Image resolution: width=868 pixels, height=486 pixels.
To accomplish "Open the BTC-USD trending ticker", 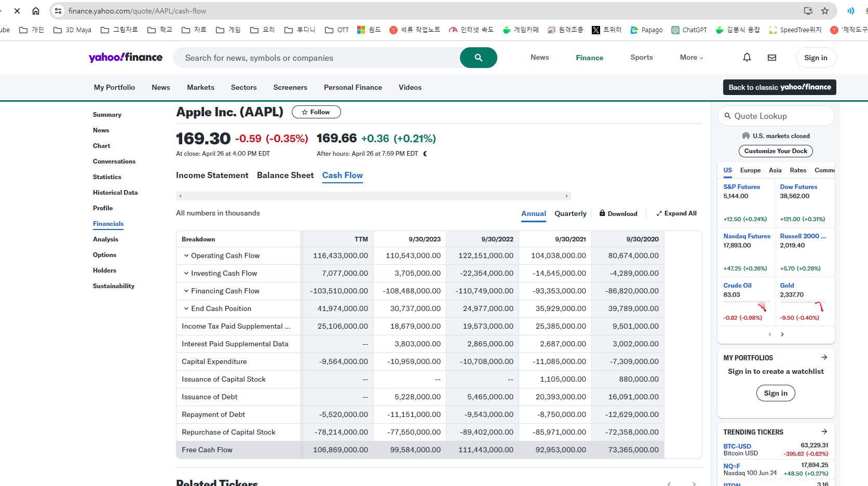I will coord(737,447).
